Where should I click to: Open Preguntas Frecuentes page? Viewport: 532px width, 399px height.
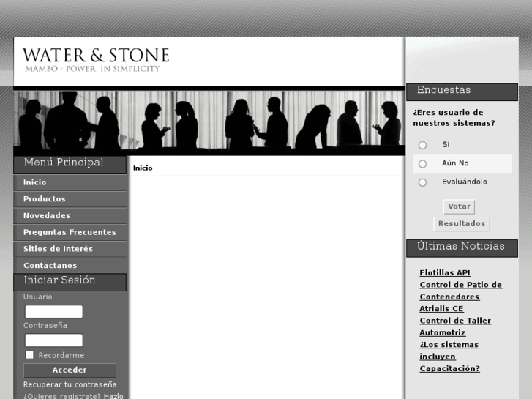coord(70,232)
